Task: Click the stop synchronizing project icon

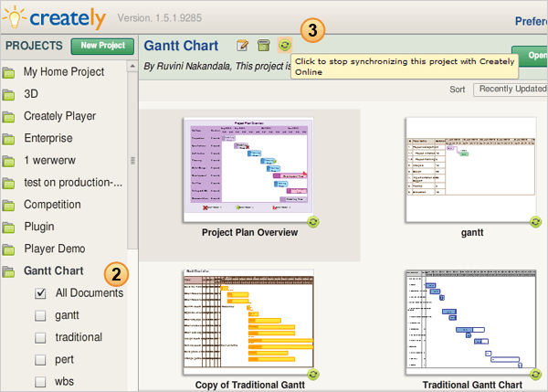Action: (x=285, y=45)
